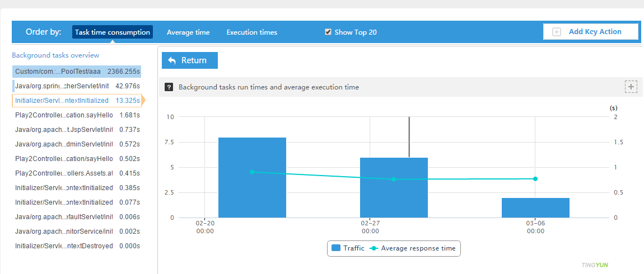Select Play2Controller sayHello 1.681s task
The image size is (644, 274).
[77, 115]
